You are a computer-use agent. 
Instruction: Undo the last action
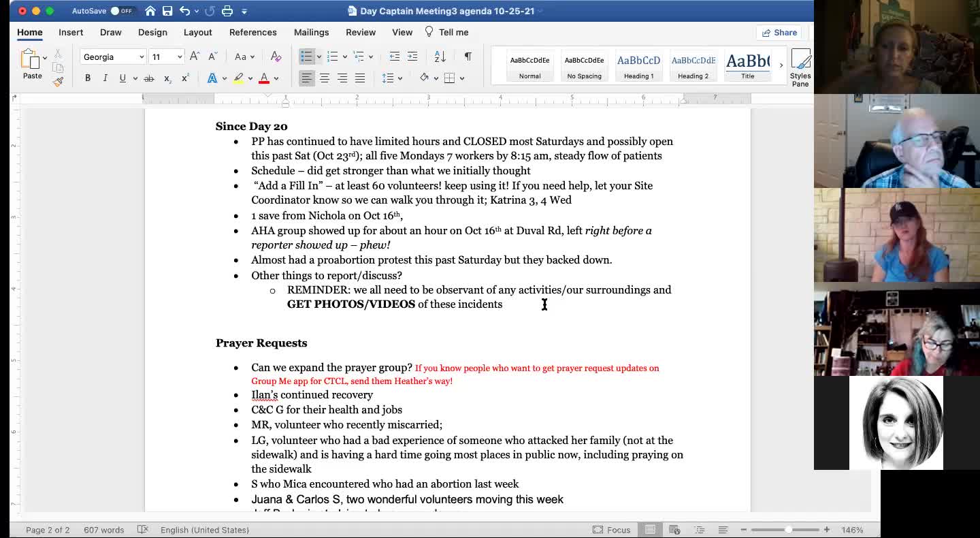pyautogui.click(x=185, y=11)
